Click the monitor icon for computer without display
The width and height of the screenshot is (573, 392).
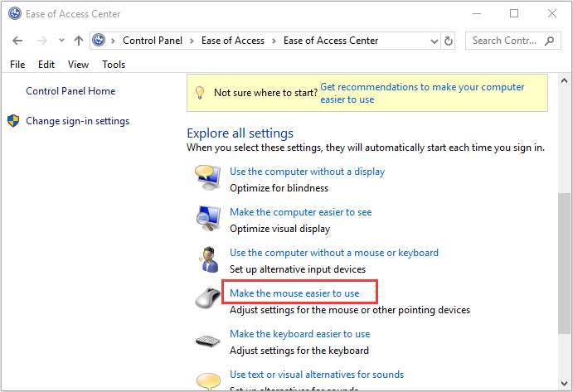(206, 178)
